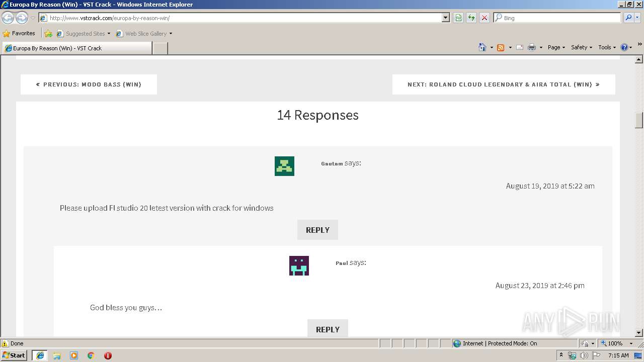This screenshot has height=362, width=644.
Task: Expand the address bar history dropdown
Action: point(446,18)
